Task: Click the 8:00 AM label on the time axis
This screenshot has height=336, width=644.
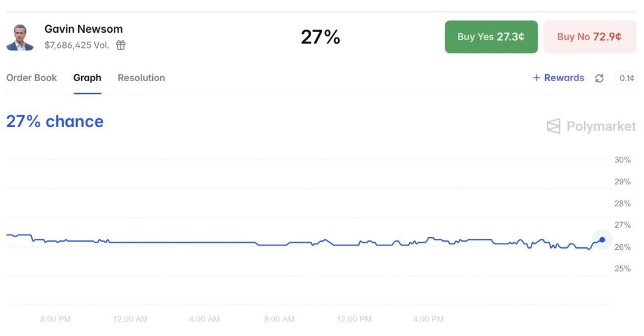Action: pos(279,319)
